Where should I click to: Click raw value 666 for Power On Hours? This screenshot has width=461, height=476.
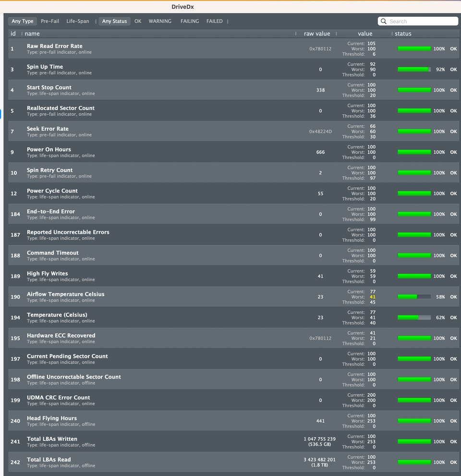[320, 152]
